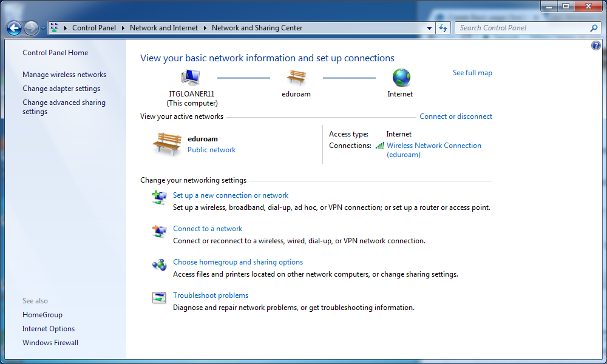Click the Back navigation arrow button

(x=14, y=28)
